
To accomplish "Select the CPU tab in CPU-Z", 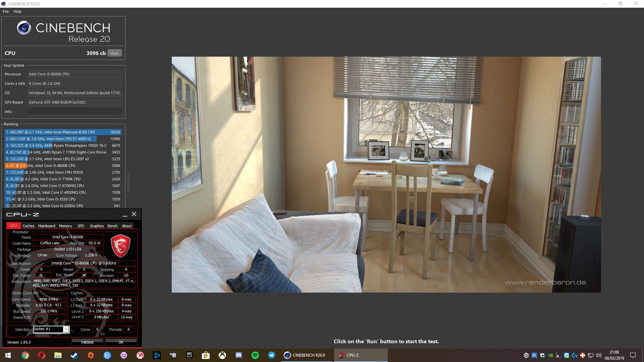I will pos(13,226).
